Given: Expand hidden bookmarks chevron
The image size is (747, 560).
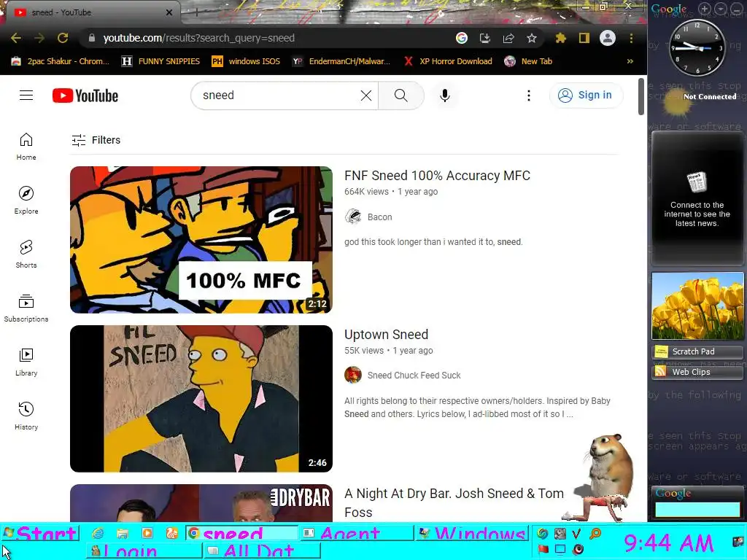Looking at the screenshot, I should pos(630,61).
